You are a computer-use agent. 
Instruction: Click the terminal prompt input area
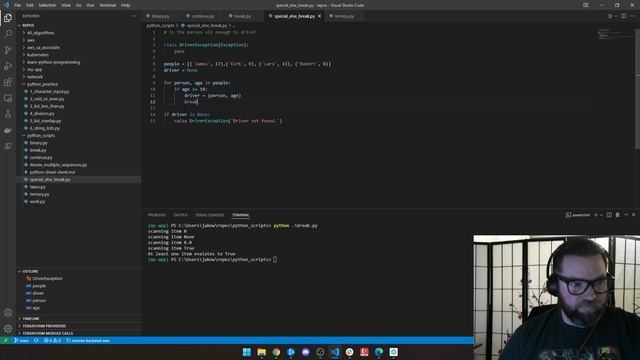click(x=275, y=260)
